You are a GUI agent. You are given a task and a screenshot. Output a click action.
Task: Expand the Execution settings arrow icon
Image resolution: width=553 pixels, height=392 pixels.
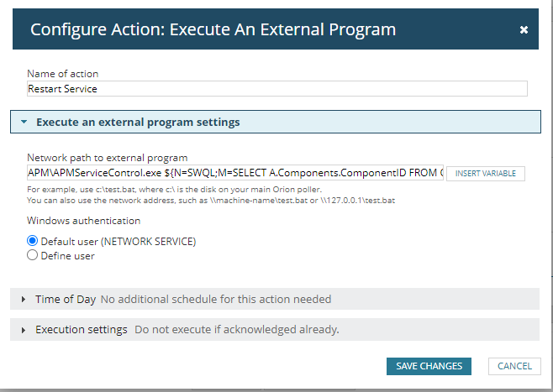[x=23, y=331]
